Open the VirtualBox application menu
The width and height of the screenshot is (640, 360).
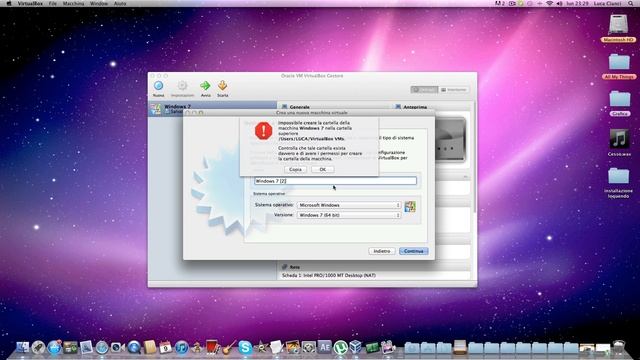coord(30,3)
